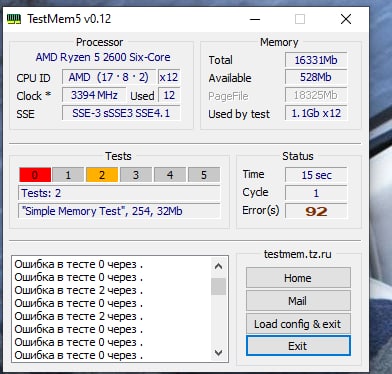Click the Available memory value 528Mb
Screen dimensions: 392x374
point(316,77)
